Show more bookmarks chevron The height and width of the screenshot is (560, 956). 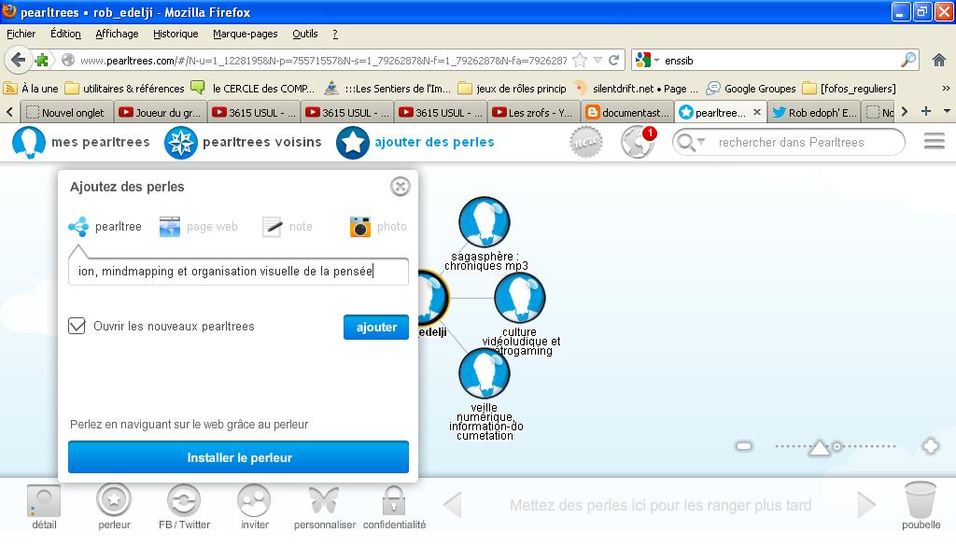946,89
